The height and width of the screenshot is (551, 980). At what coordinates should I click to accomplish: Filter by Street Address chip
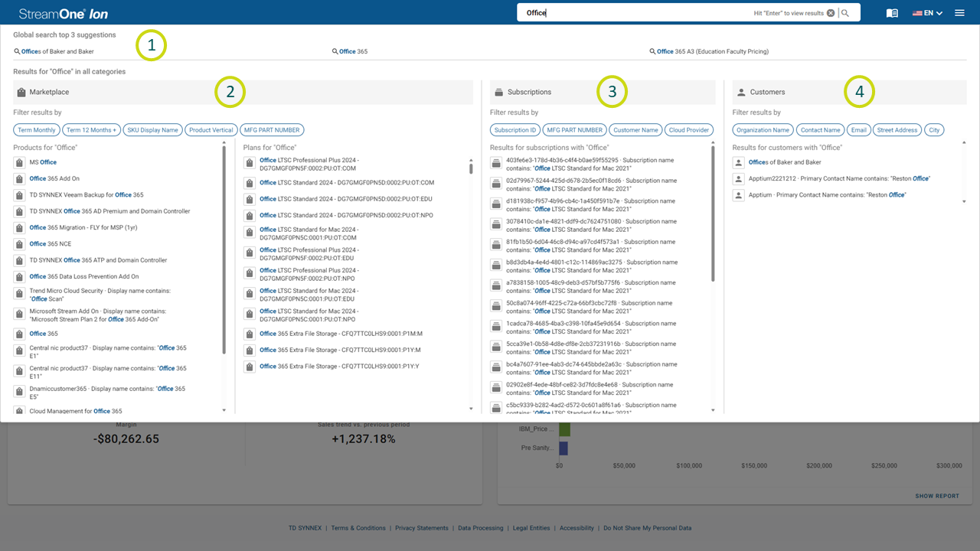click(897, 130)
